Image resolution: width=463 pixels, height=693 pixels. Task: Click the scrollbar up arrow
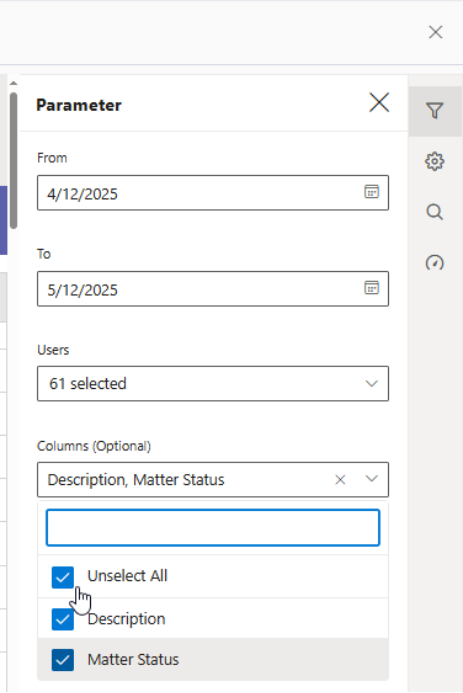tap(14, 83)
